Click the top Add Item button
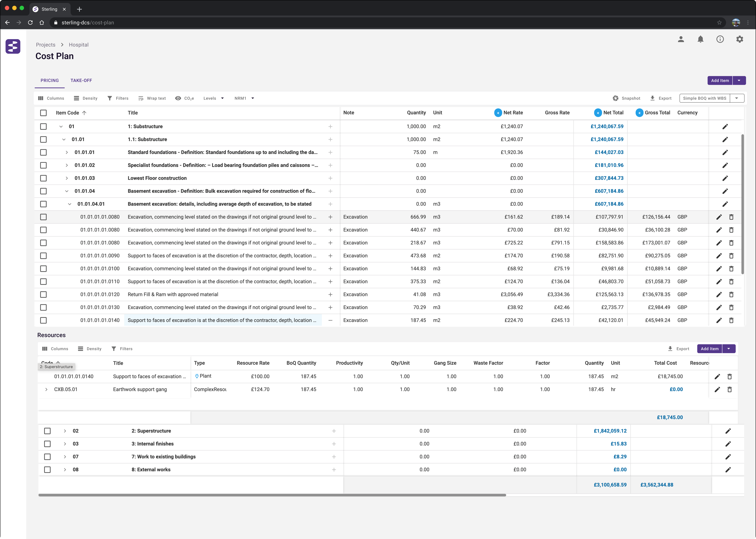 pos(720,80)
